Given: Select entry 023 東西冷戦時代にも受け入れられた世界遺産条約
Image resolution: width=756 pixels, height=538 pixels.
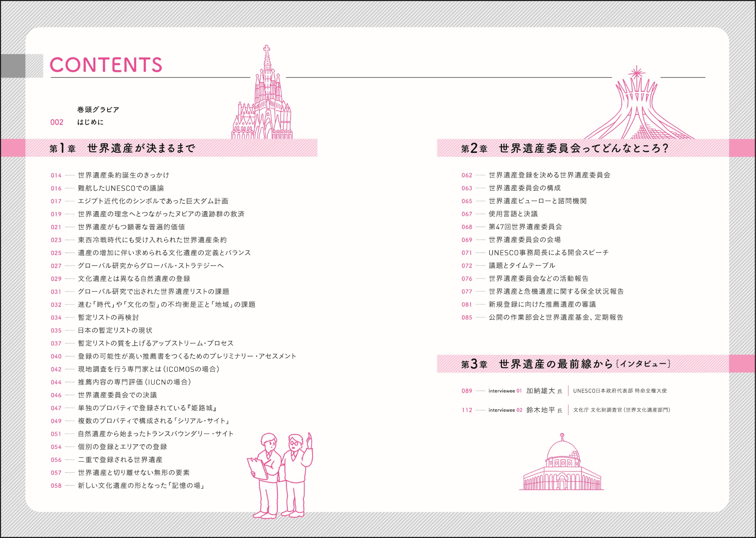Looking at the screenshot, I should pyautogui.click(x=138, y=240).
